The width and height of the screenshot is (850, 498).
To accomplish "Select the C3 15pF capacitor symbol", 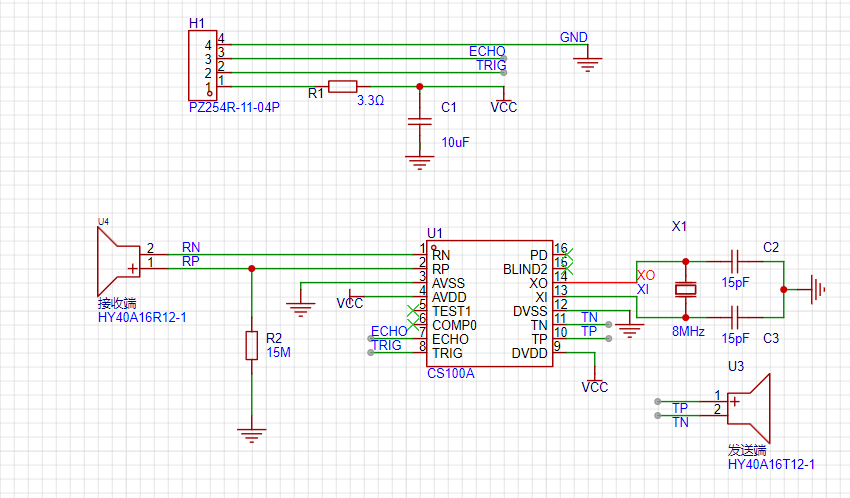I will tap(735, 318).
